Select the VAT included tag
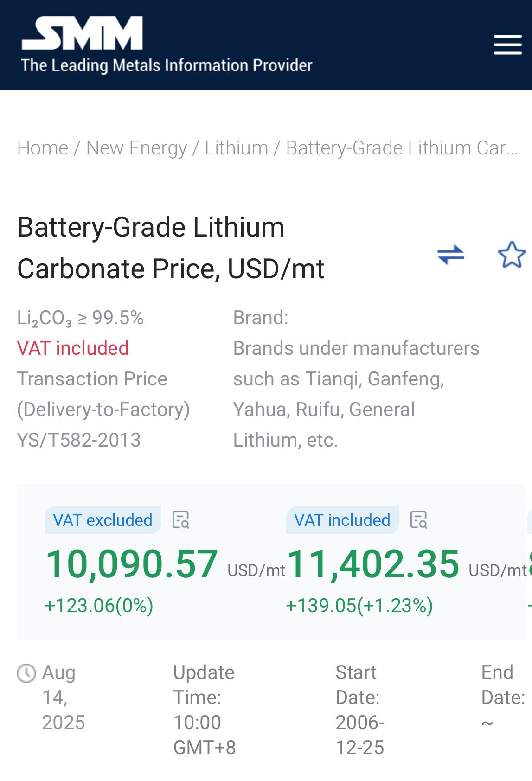 [342, 520]
